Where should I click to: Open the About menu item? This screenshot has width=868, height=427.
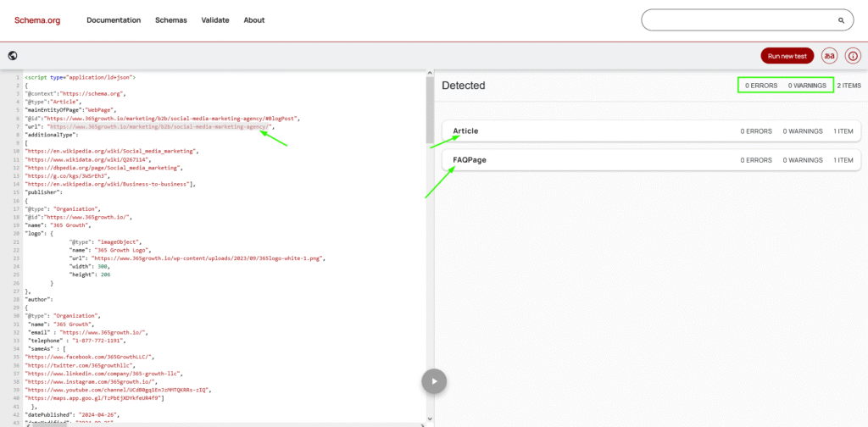click(x=254, y=20)
